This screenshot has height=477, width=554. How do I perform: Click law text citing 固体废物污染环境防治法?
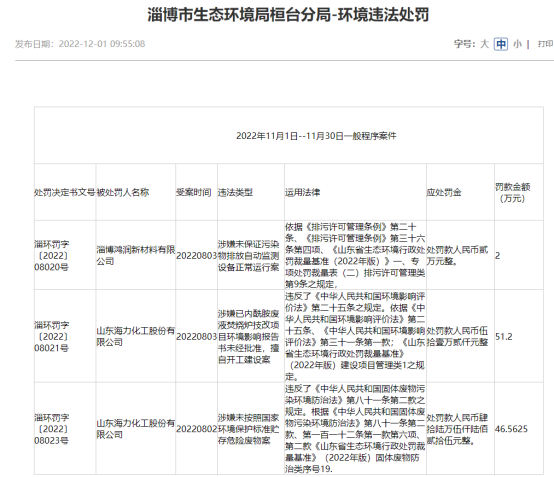[355, 429]
